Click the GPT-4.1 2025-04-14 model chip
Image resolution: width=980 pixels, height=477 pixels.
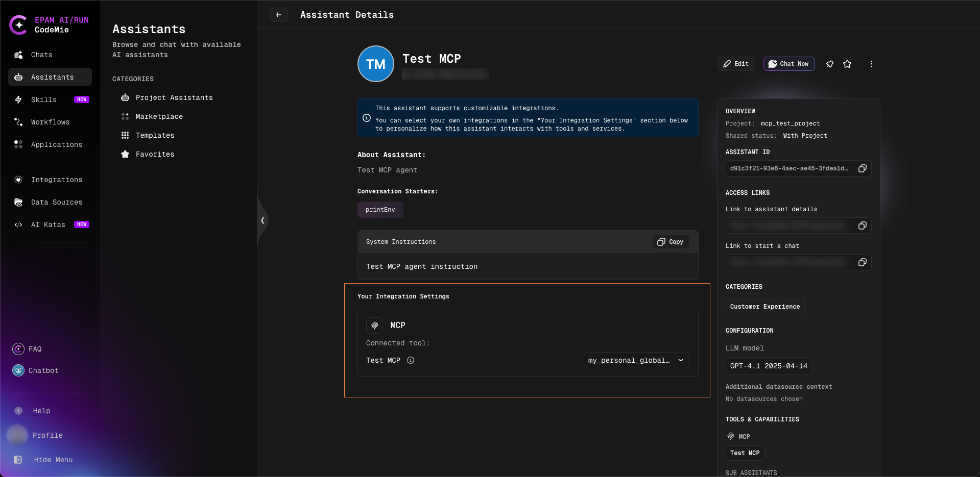pyautogui.click(x=769, y=366)
